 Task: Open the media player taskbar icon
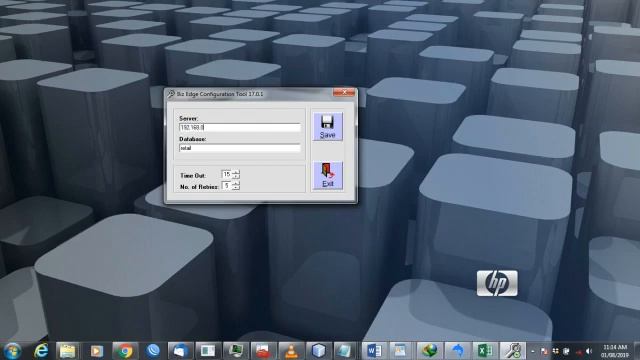click(x=97, y=351)
